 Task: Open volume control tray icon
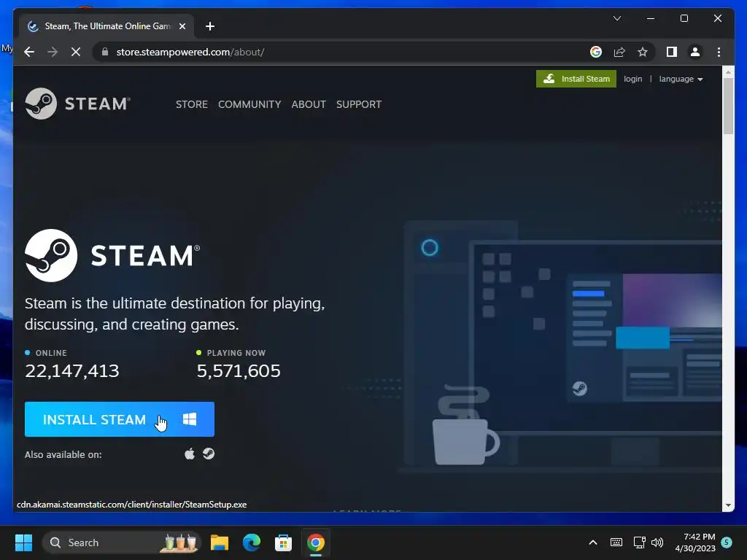pyautogui.click(x=657, y=542)
